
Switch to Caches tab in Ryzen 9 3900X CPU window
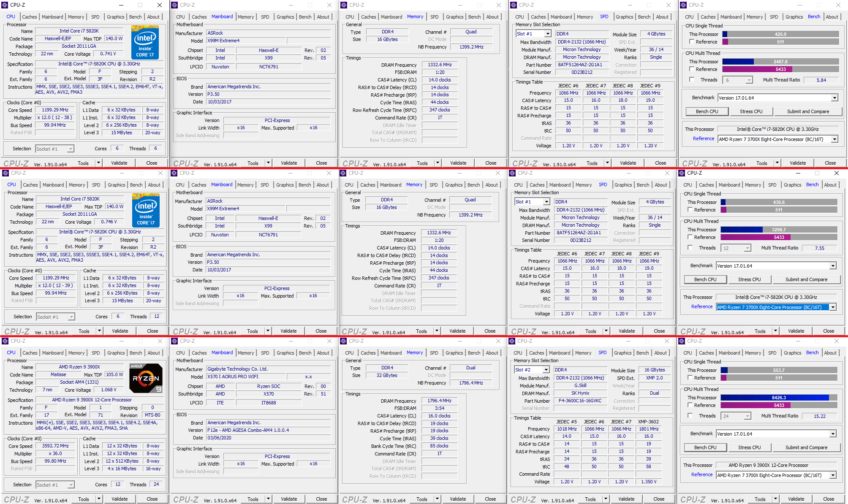pyautogui.click(x=30, y=353)
